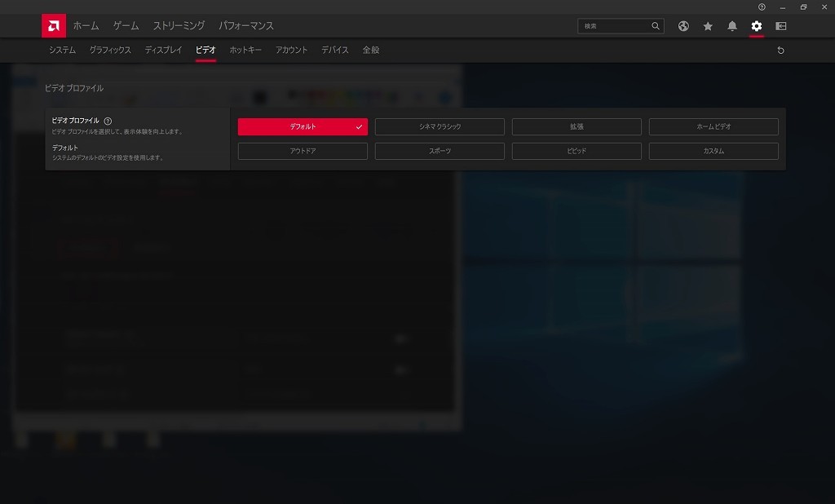Viewport: 835px width, 504px height.
Task: Select the 拡張 video profile
Action: pos(577,126)
